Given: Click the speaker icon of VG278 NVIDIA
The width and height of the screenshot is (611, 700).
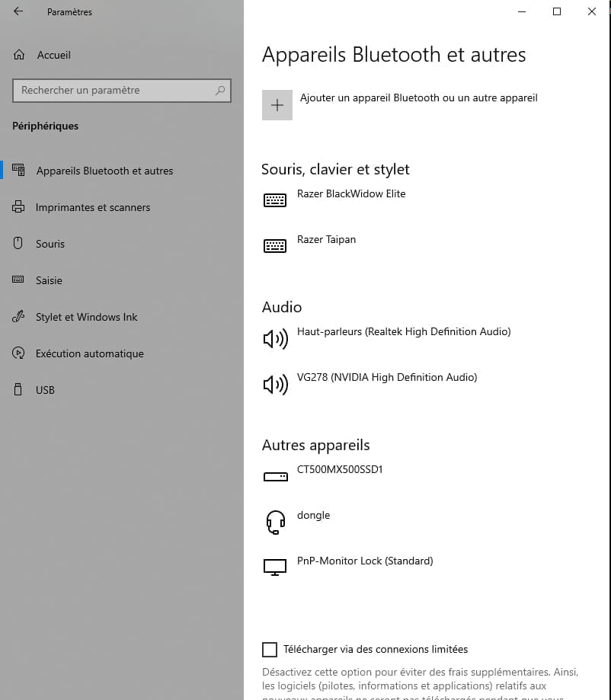Looking at the screenshot, I should [276, 385].
